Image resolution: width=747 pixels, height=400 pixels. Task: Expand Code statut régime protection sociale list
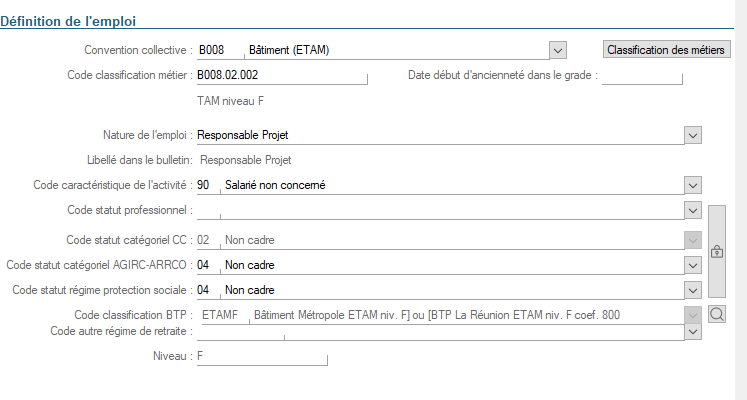(693, 290)
